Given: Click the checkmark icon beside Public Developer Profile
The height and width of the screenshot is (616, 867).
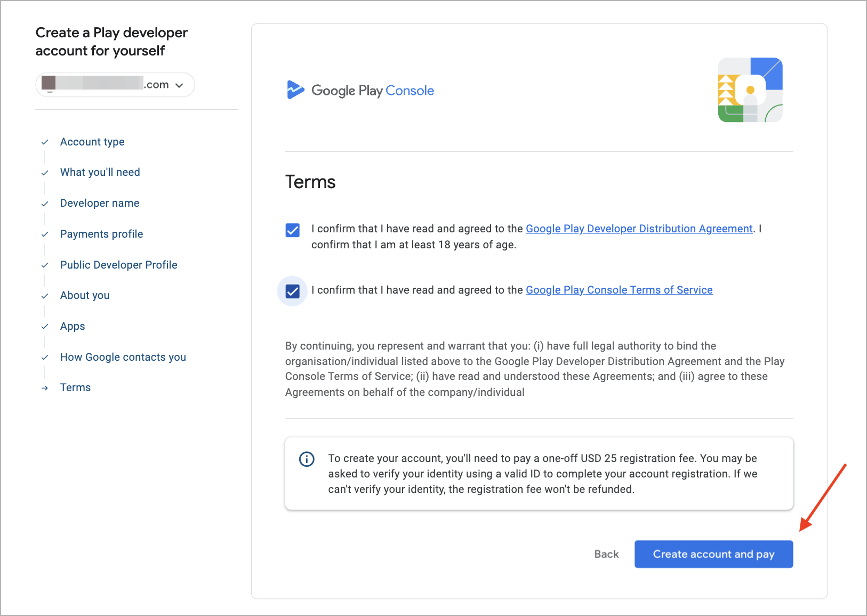Looking at the screenshot, I should point(45,265).
